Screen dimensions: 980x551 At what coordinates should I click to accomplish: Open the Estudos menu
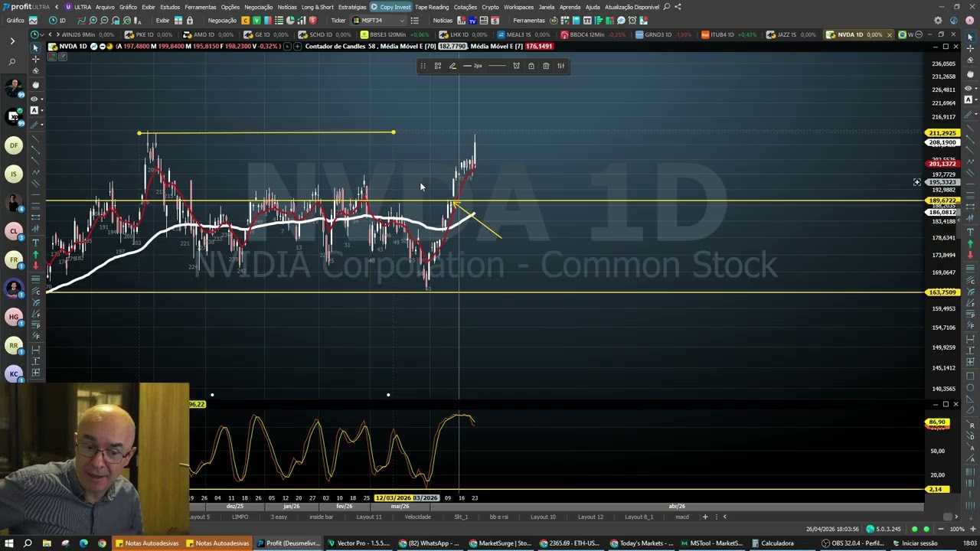(170, 7)
